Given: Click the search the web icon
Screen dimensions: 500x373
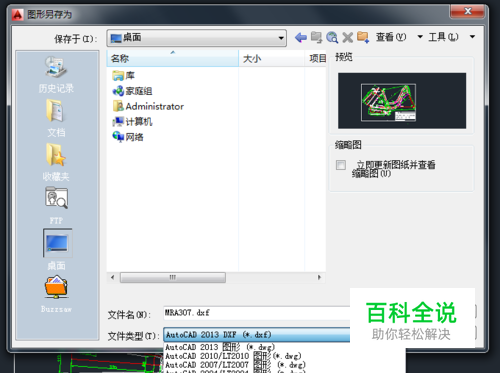Looking at the screenshot, I should (x=332, y=37).
